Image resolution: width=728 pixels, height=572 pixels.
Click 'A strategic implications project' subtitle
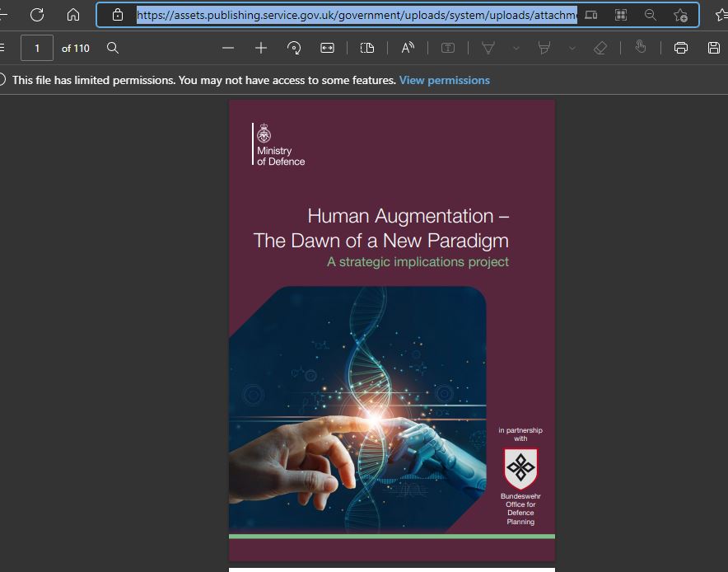(x=418, y=262)
